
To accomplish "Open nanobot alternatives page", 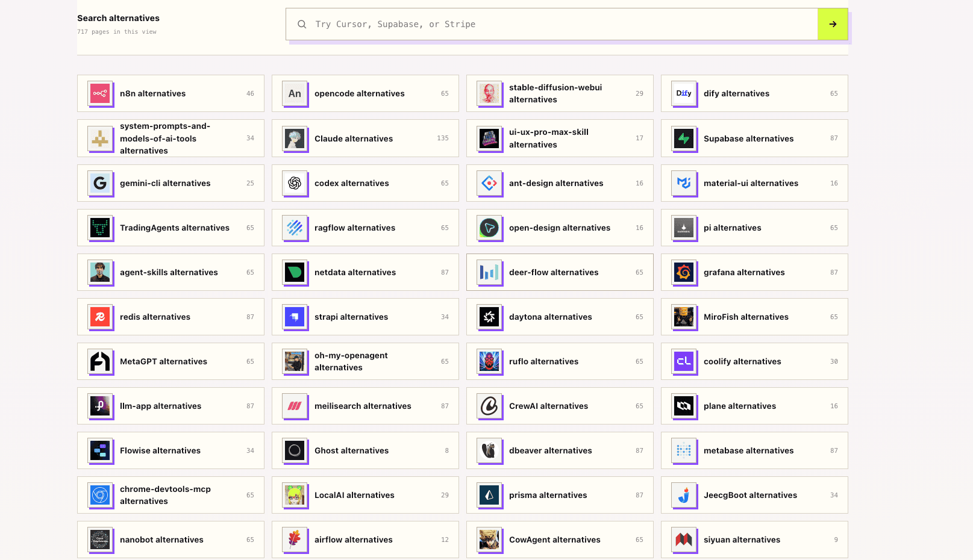I will (171, 540).
